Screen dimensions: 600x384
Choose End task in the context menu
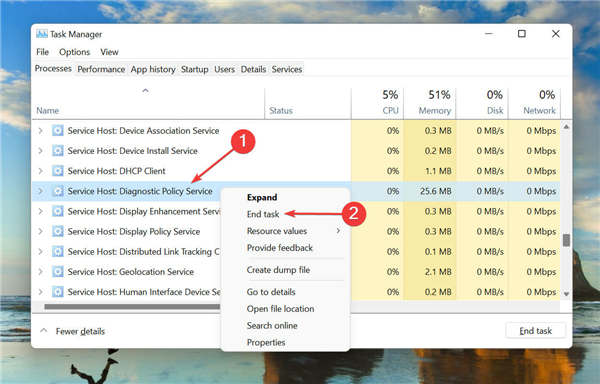point(263,214)
